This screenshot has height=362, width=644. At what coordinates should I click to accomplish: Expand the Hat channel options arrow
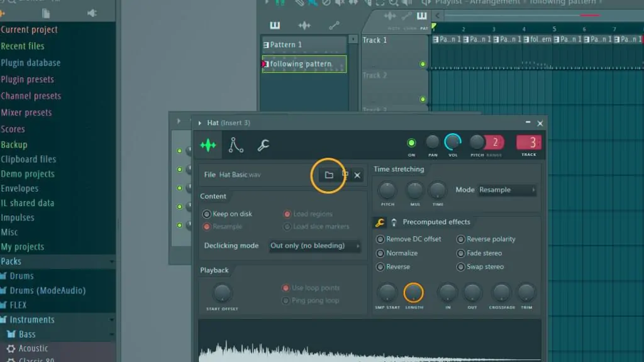(199, 123)
